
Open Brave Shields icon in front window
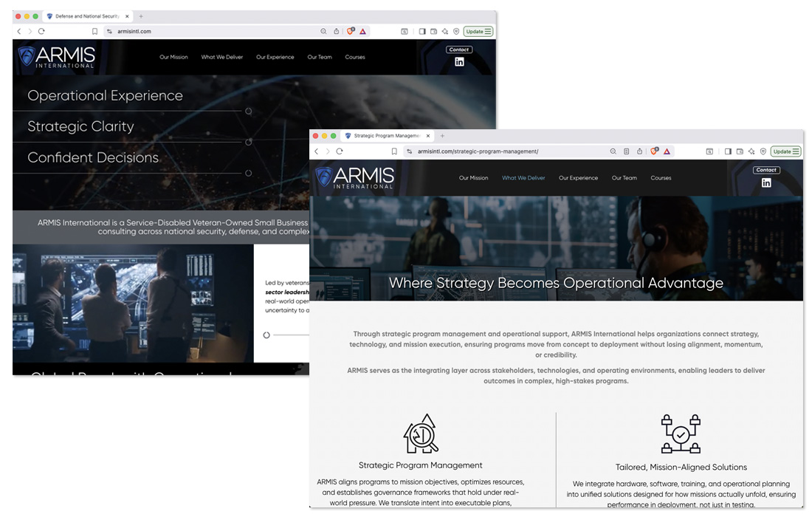(654, 151)
